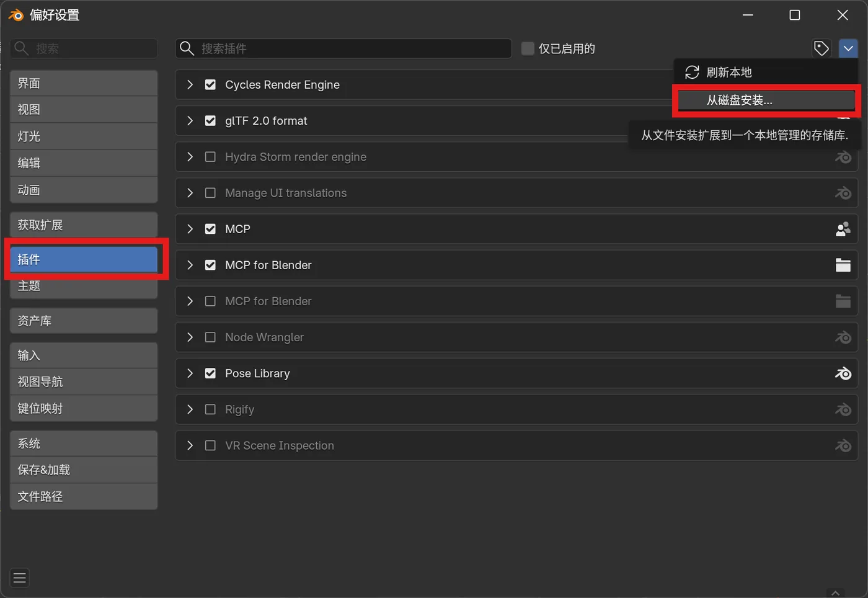Switch to the 视图 preferences tab
The height and width of the screenshot is (598, 868).
(x=84, y=110)
